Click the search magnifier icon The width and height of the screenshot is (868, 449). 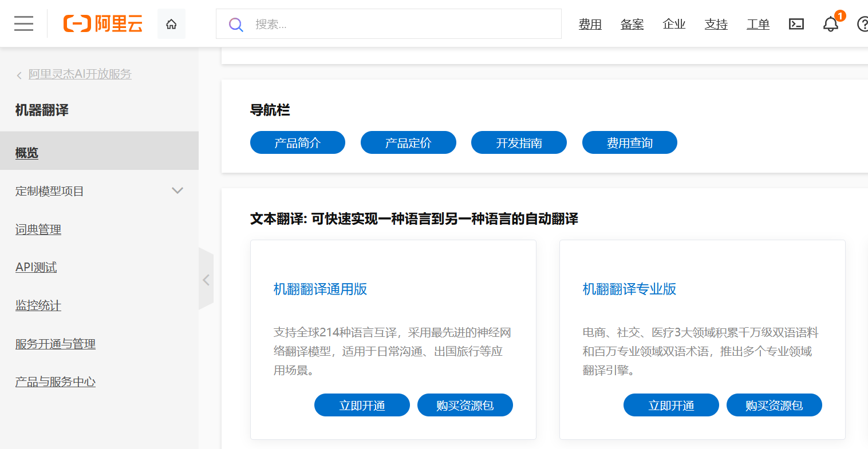click(x=236, y=24)
